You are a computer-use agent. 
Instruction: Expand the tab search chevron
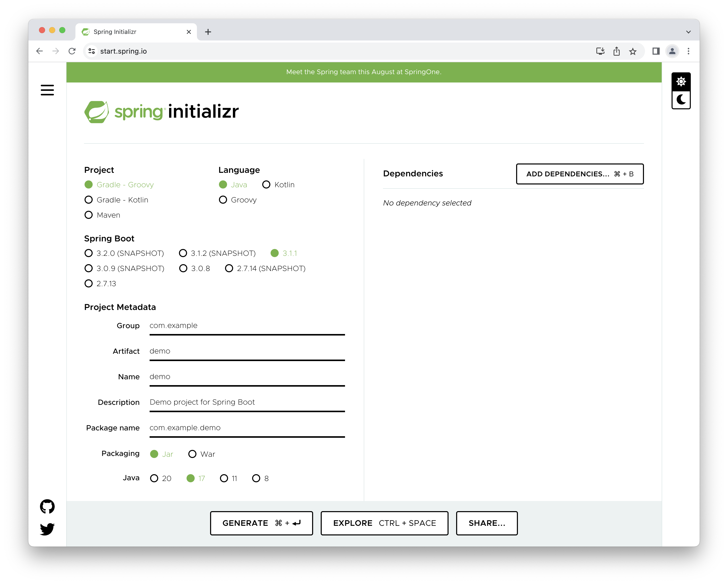point(689,32)
